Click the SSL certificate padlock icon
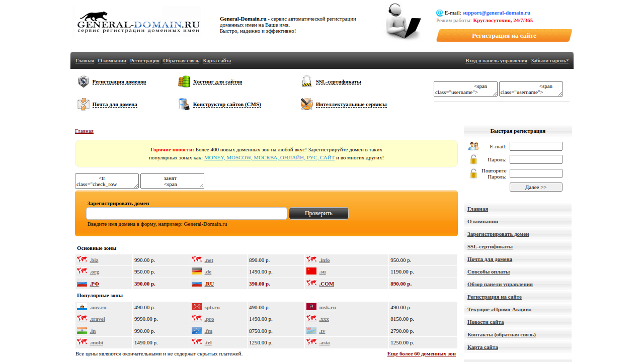Image resolution: width=644 pixels, height=362 pixels. pos(307,81)
